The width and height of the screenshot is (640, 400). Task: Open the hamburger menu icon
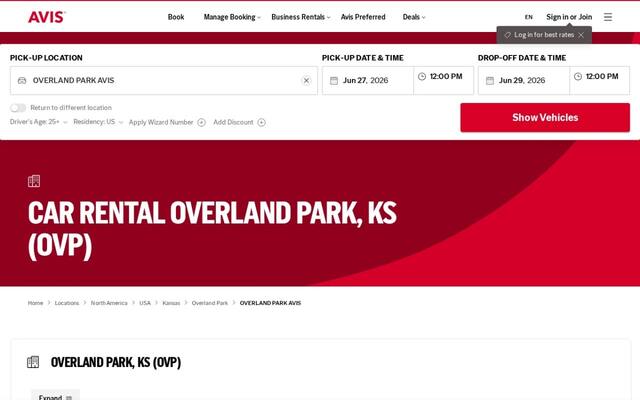(x=608, y=17)
